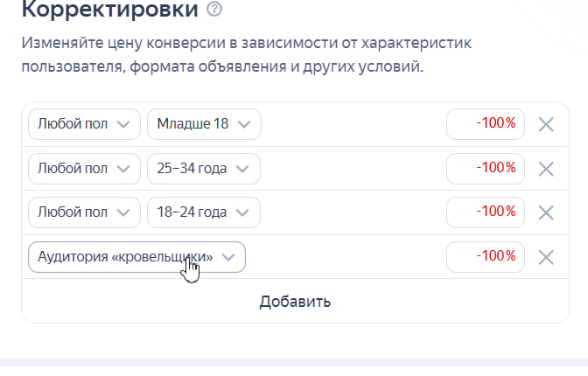Delete the Аудитория «кровельщики» adjustment row

tap(546, 257)
